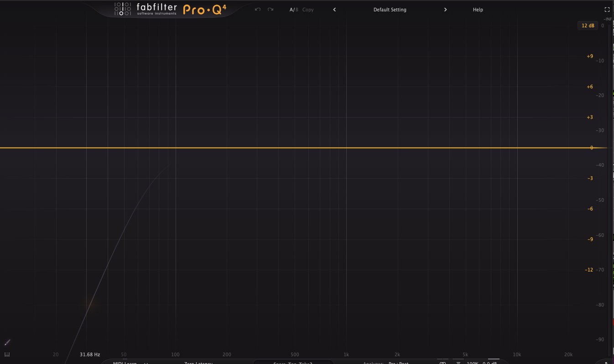
Task: Click the Redo arrow icon
Action: 271,10
